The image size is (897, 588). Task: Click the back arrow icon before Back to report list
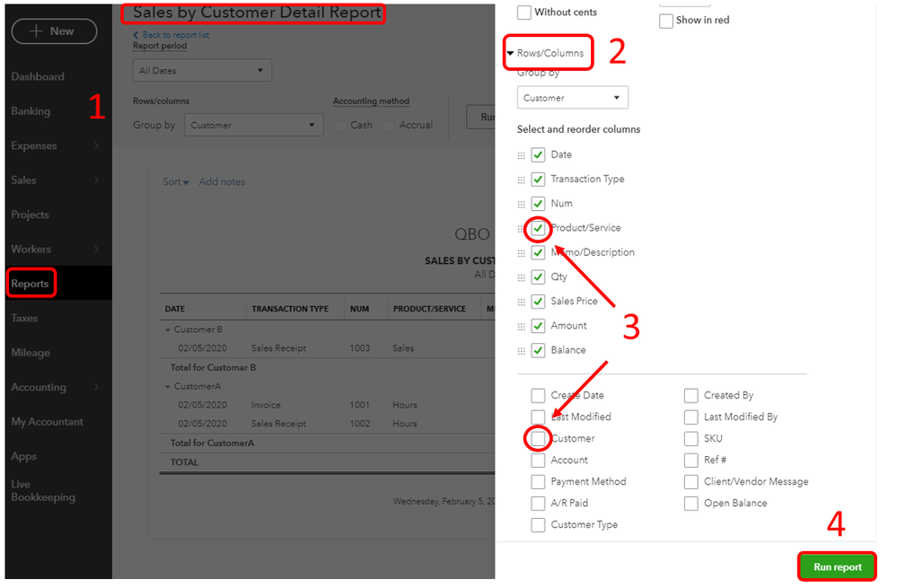coord(136,35)
